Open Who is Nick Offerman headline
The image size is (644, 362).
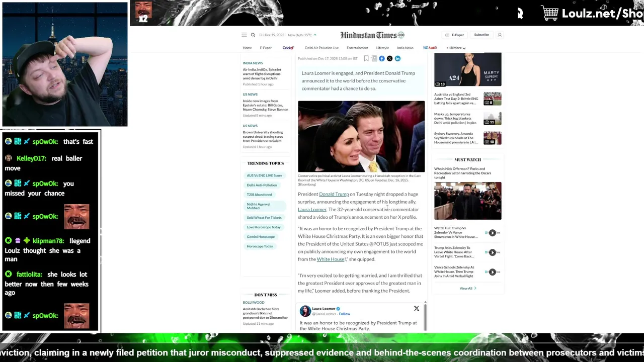tap(462, 173)
